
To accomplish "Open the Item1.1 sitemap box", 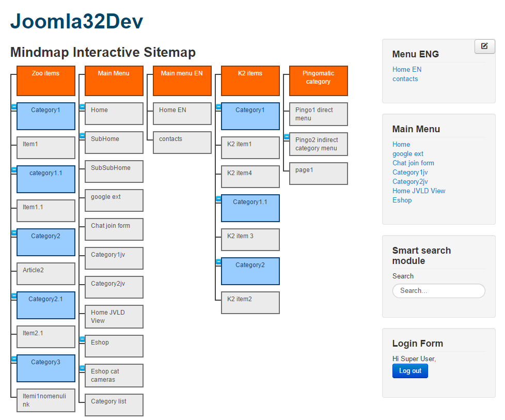I will [x=46, y=211].
